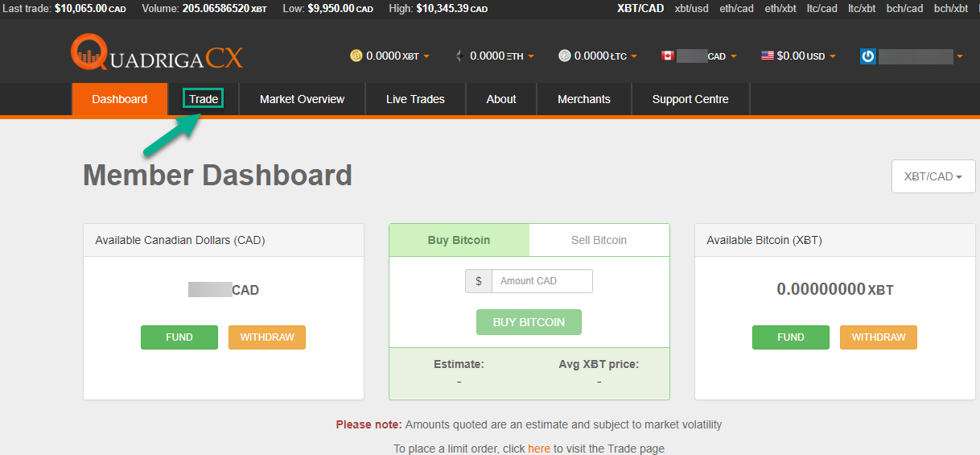Click the 'here' link to Trade page
980x455 pixels.
(x=539, y=449)
